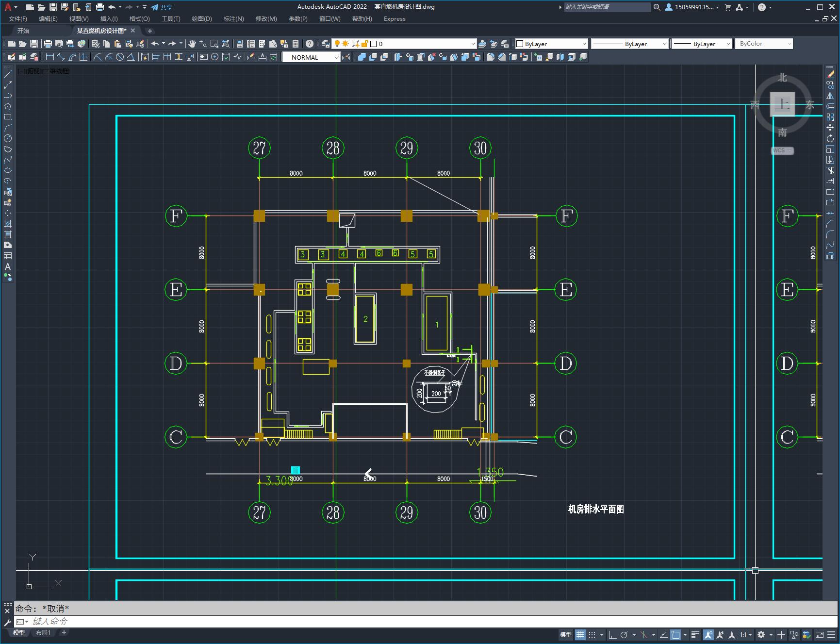Select the Angular dimension tool

tap(131, 57)
